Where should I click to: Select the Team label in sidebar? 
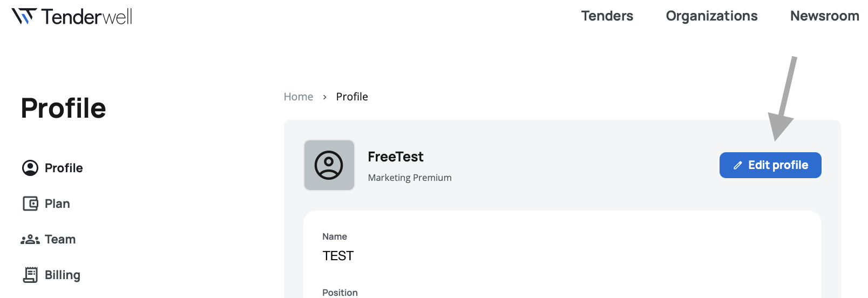tap(60, 239)
